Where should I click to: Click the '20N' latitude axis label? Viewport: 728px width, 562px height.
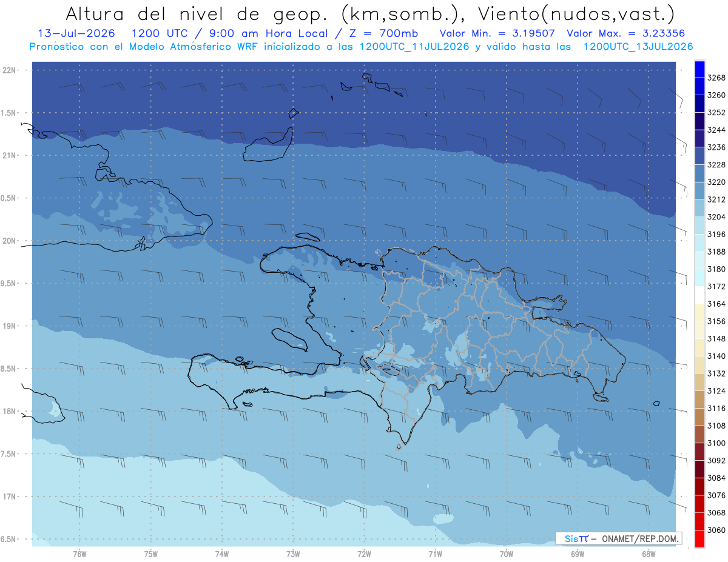(x=9, y=241)
